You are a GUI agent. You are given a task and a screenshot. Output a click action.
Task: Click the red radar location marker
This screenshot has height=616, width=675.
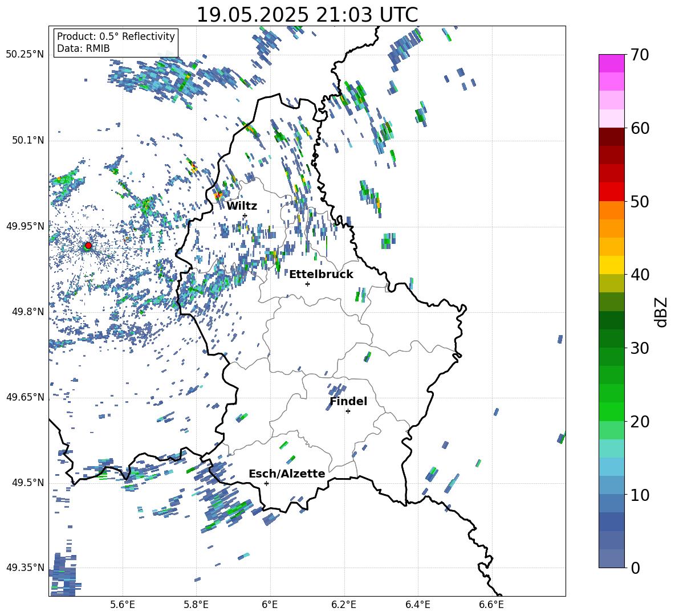(x=88, y=245)
